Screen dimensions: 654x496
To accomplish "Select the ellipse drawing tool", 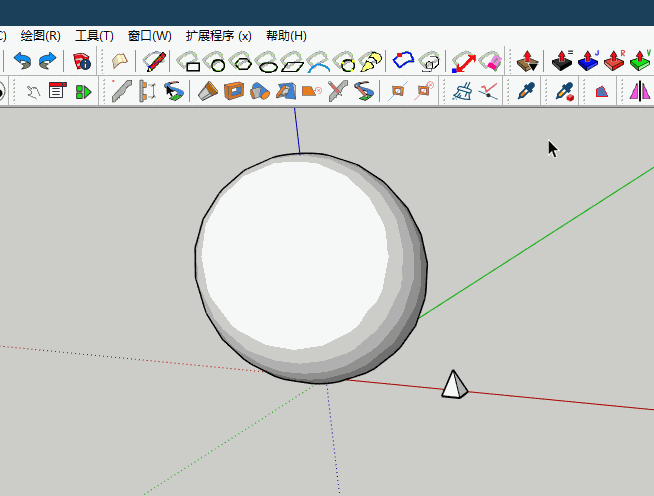I will pyautogui.click(x=267, y=62).
